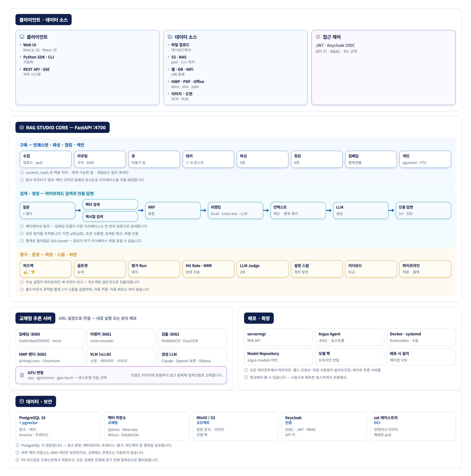Click the 벡터 검색 box

click(110, 204)
